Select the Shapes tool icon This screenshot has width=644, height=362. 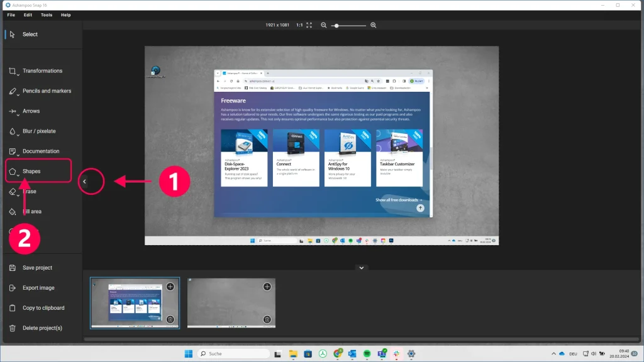click(13, 172)
